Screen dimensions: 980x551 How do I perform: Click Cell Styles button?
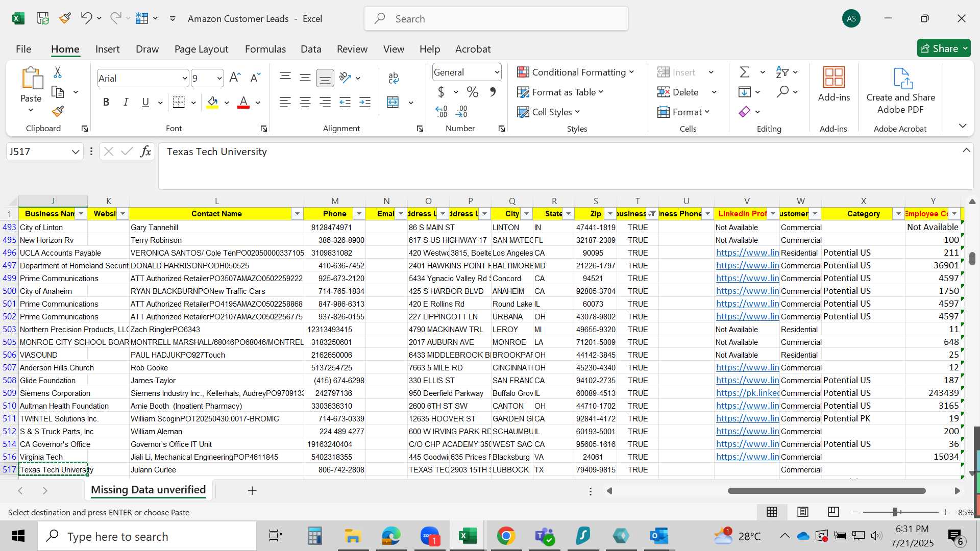click(x=549, y=112)
